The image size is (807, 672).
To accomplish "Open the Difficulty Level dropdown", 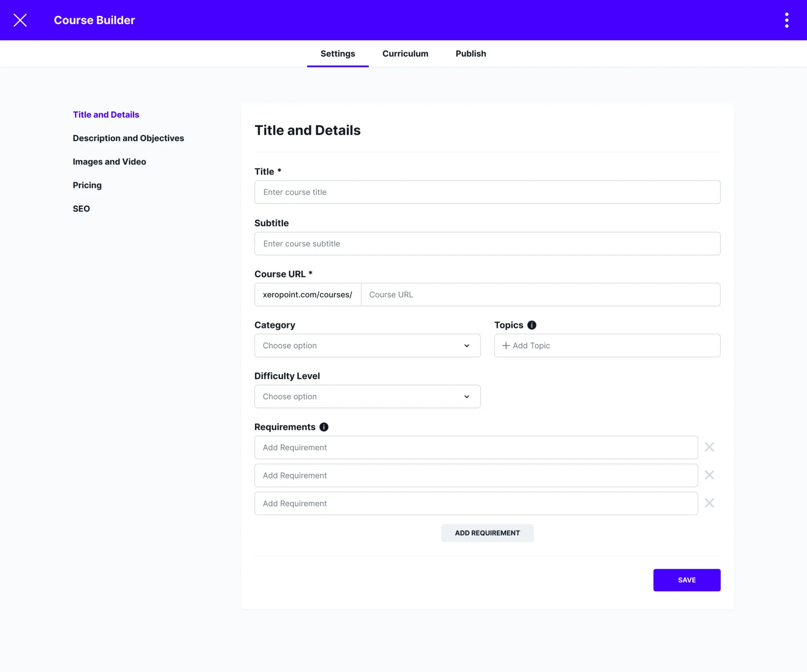I will click(x=367, y=396).
